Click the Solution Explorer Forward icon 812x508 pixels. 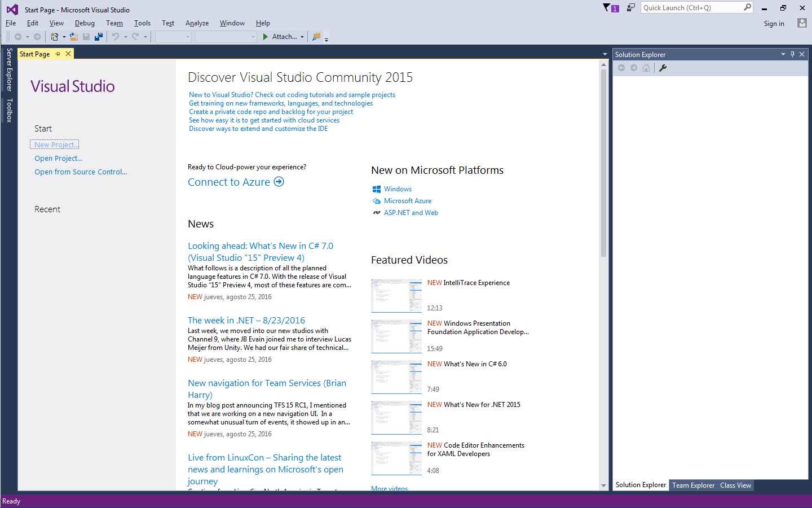[634, 68]
